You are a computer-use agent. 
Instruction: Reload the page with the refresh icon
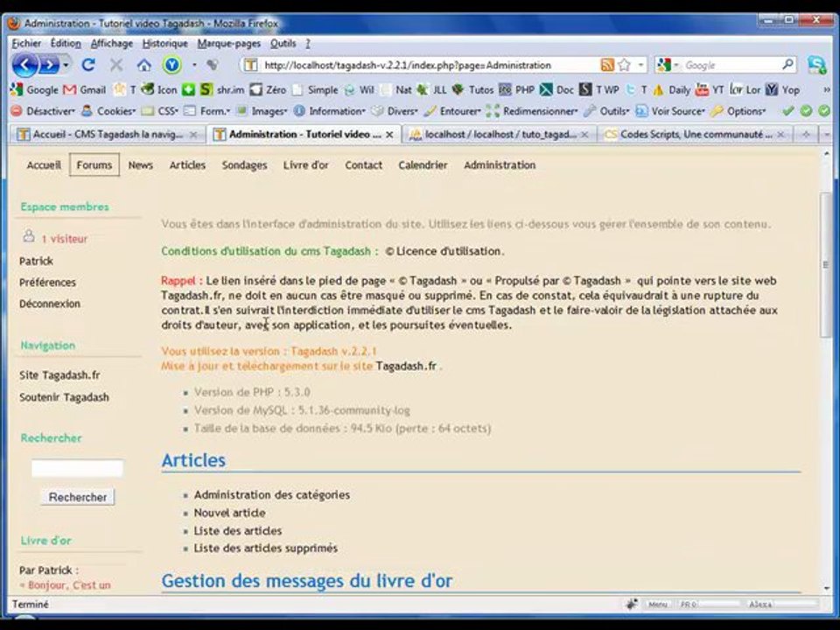click(88, 66)
